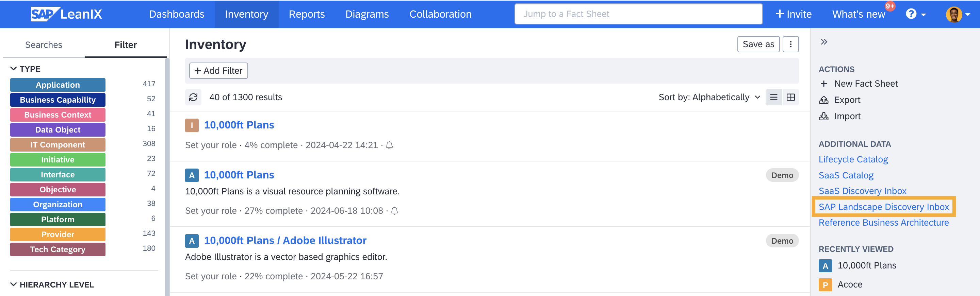This screenshot has width=980, height=296.
Task: Filter by Interface type
Action: click(58, 174)
